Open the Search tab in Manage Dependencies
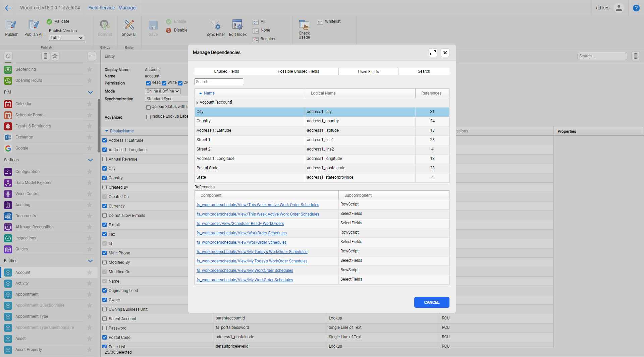This screenshot has width=644, height=357. pyautogui.click(x=424, y=71)
